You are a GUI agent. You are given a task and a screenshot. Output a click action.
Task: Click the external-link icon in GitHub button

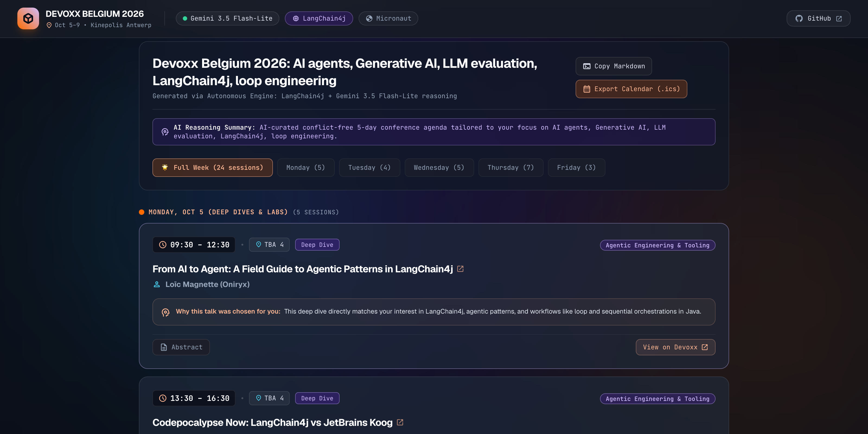tap(839, 18)
